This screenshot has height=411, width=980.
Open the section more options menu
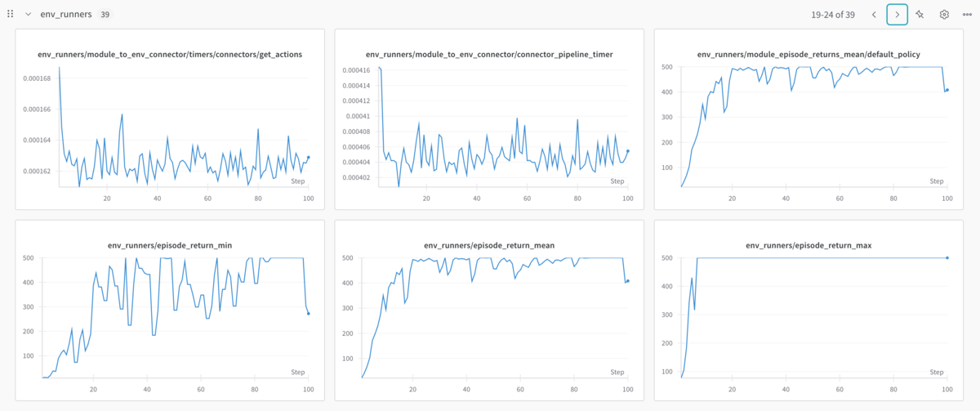pos(967,15)
